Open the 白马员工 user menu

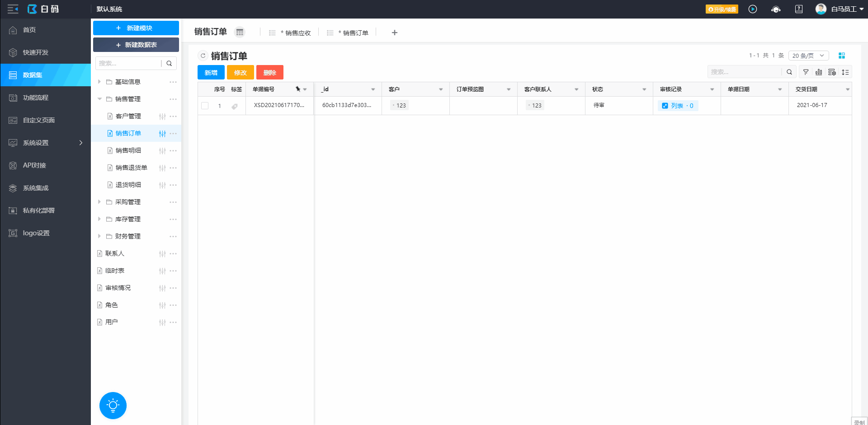click(840, 9)
